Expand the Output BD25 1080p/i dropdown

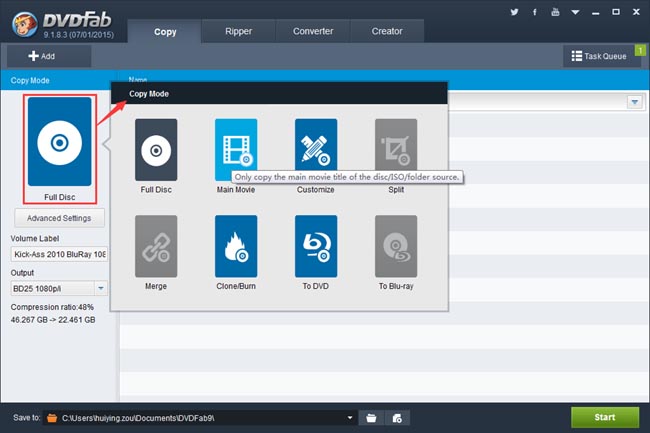click(101, 289)
